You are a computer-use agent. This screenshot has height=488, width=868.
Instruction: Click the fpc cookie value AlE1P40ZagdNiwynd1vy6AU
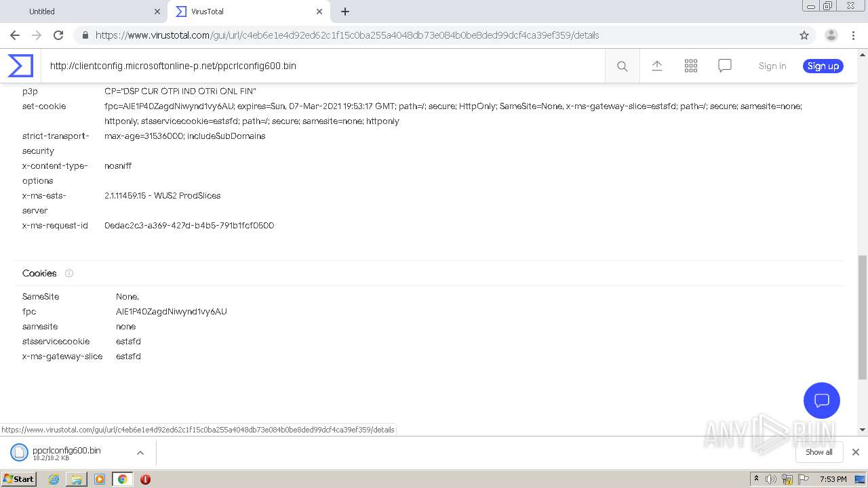172,311
